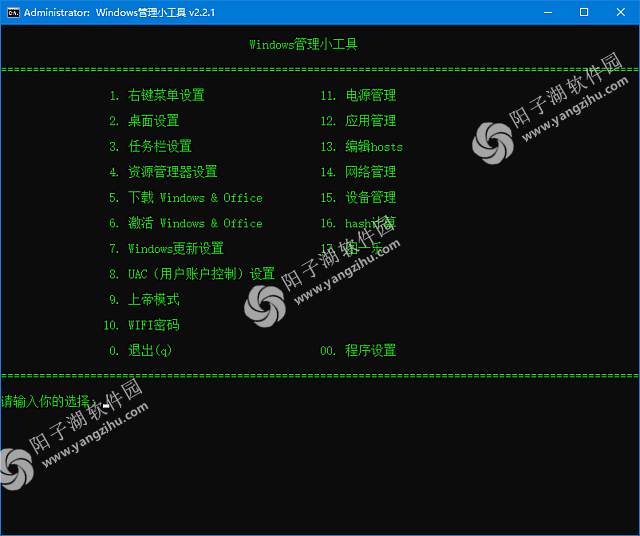
Task: Click the '0. 退出(q)' entry
Action: click(140, 351)
